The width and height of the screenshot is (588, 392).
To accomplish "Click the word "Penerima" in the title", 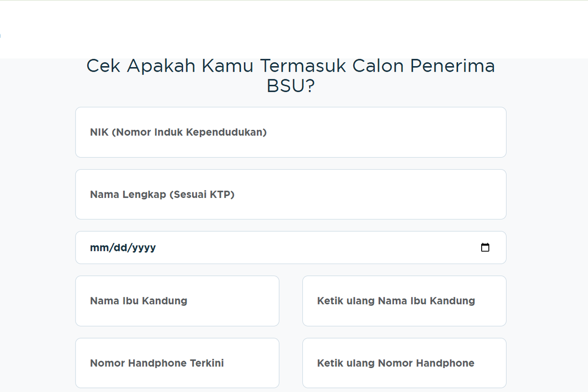I will (452, 66).
